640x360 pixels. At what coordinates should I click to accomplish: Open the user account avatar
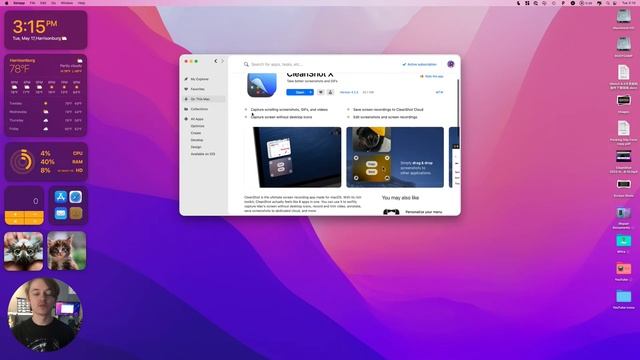451,64
